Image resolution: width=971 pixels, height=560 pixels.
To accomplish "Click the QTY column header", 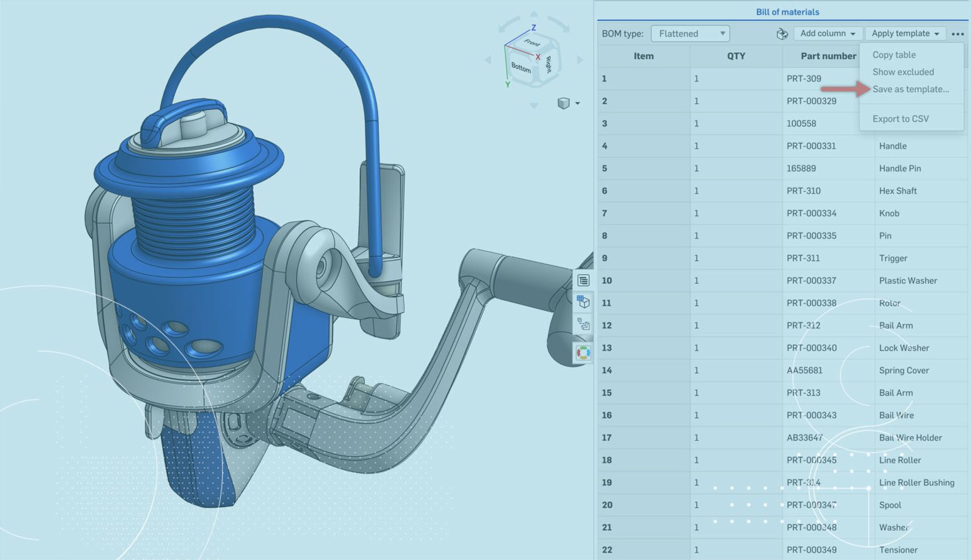I will click(736, 56).
